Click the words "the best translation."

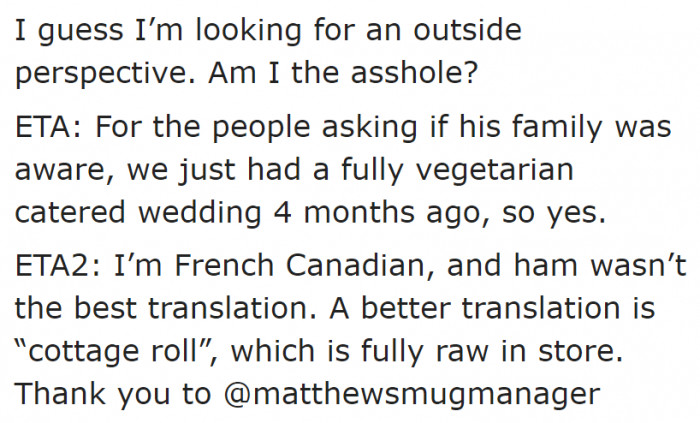(166, 308)
